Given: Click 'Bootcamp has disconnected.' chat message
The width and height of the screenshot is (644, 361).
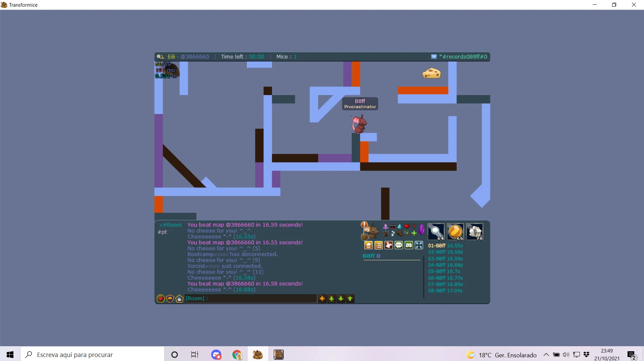Looking at the screenshot, I should [232, 254].
